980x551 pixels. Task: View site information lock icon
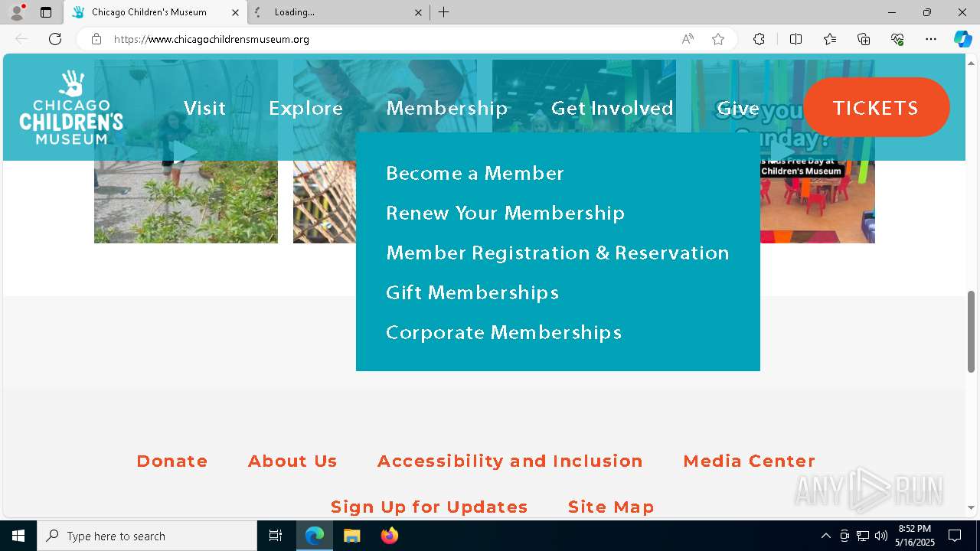[96, 39]
